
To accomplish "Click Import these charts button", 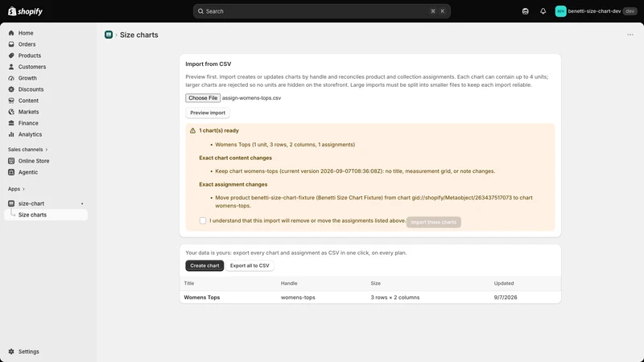I will click(x=433, y=222).
